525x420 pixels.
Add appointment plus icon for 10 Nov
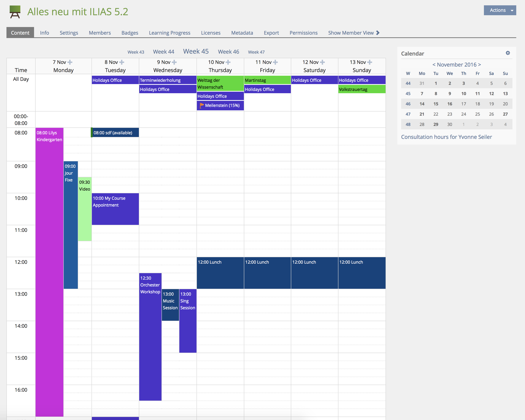click(228, 62)
